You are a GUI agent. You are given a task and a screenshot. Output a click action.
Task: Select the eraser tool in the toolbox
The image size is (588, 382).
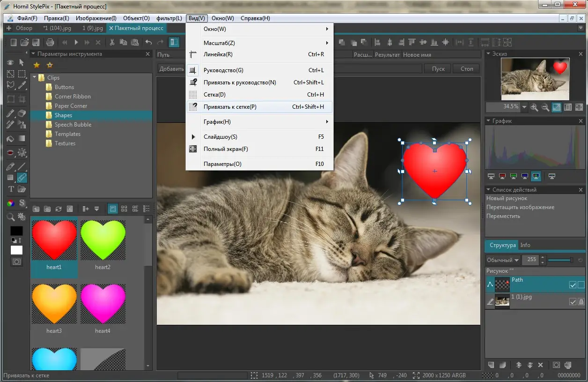click(22, 113)
